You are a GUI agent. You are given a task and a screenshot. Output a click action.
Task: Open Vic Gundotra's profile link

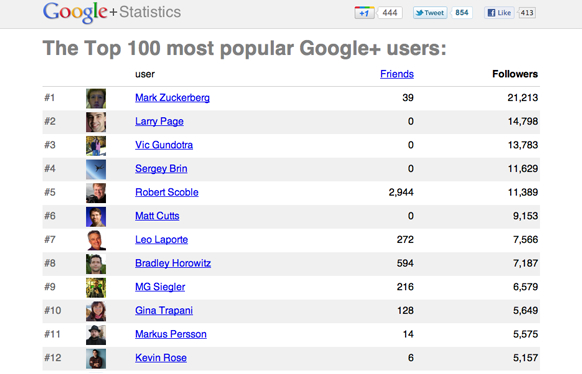coord(164,145)
